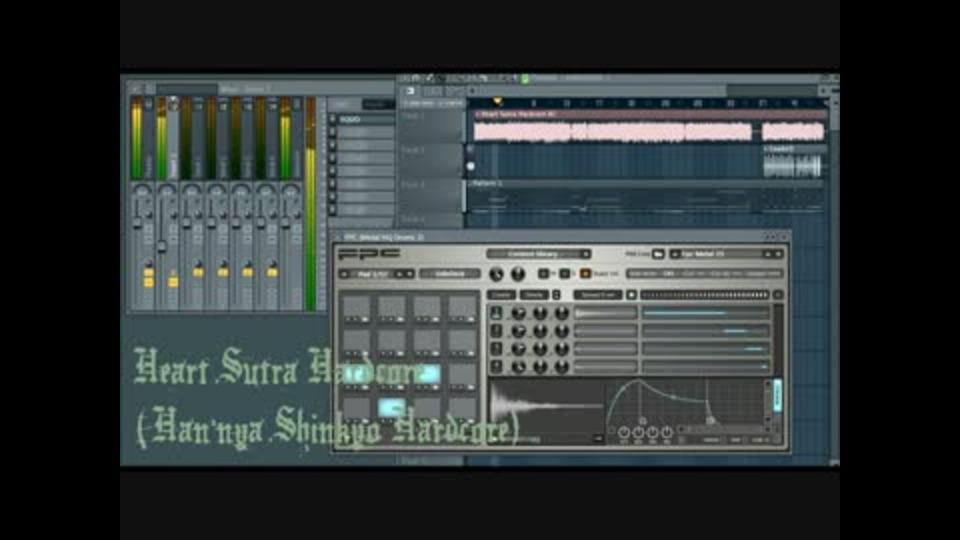
Task: Adjust FPC pad pan knob
Action: [518, 274]
